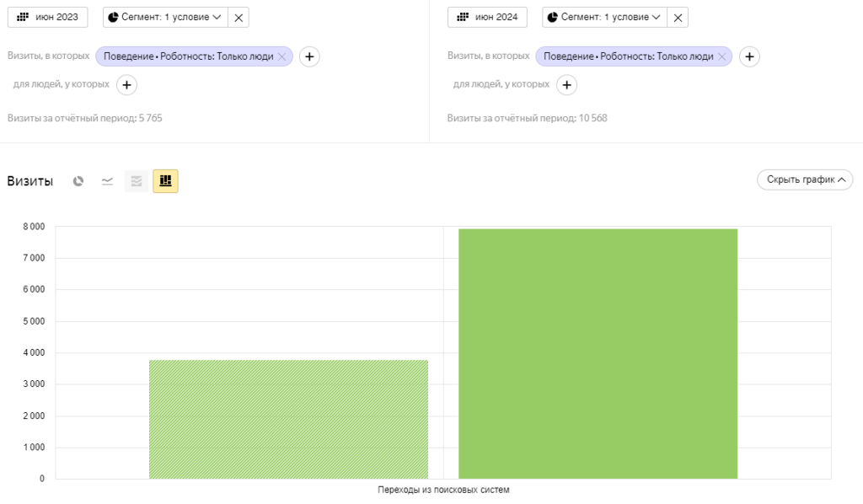Add a people condition in right segment
This screenshot has width=863, height=504.
click(566, 84)
